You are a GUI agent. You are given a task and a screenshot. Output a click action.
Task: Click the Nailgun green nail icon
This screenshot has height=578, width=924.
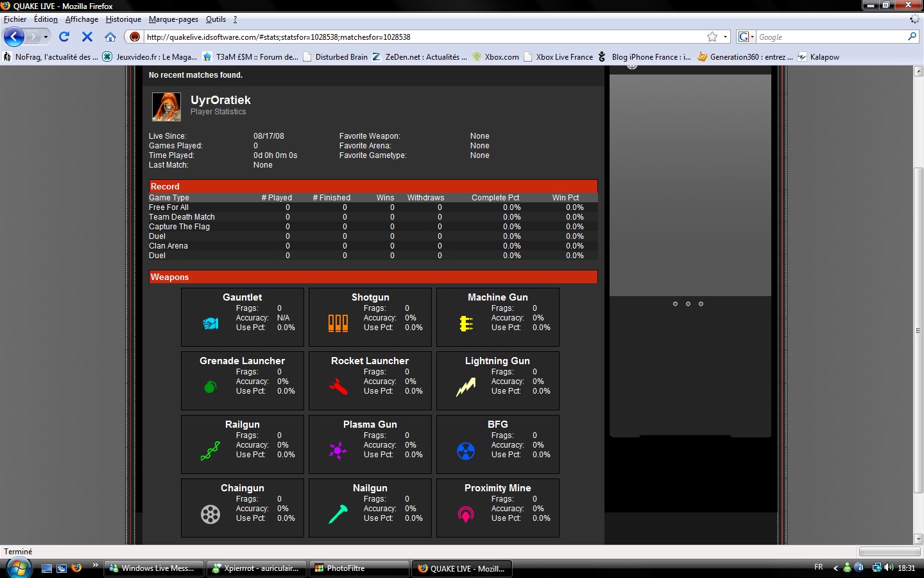[x=338, y=514]
